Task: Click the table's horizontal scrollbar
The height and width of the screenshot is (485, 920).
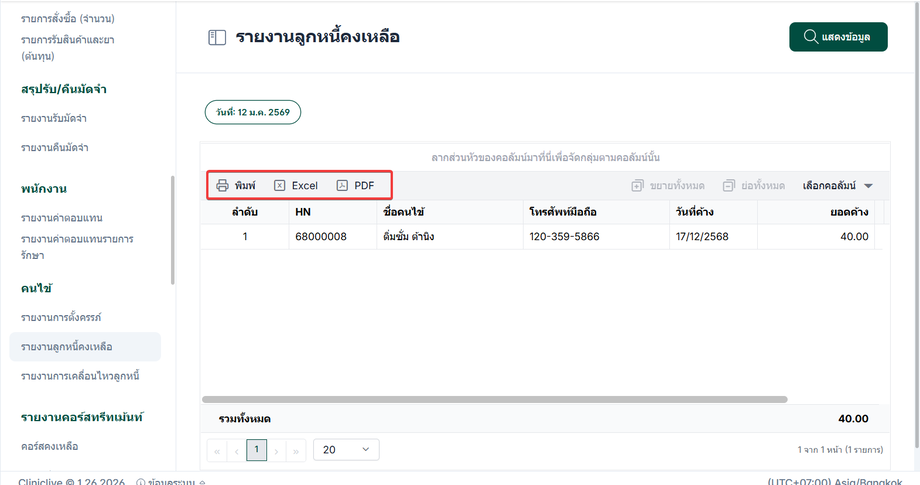Action: (495, 399)
